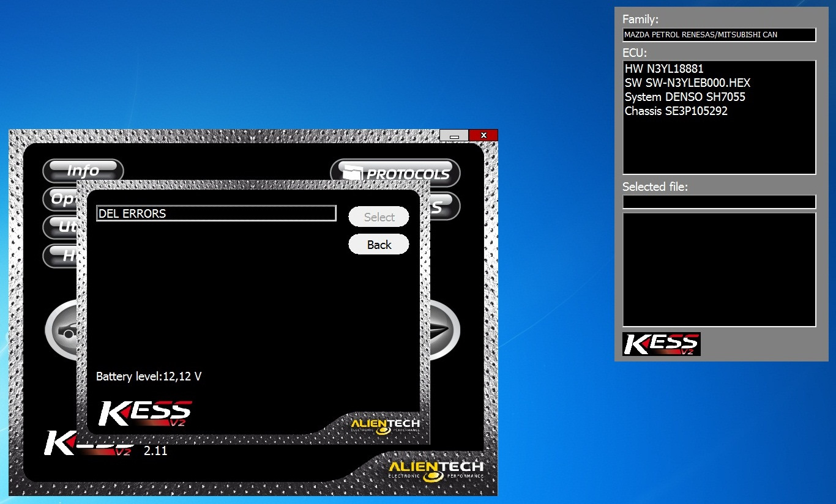
Task: Click the Info button in the main window
Action: [x=83, y=171]
